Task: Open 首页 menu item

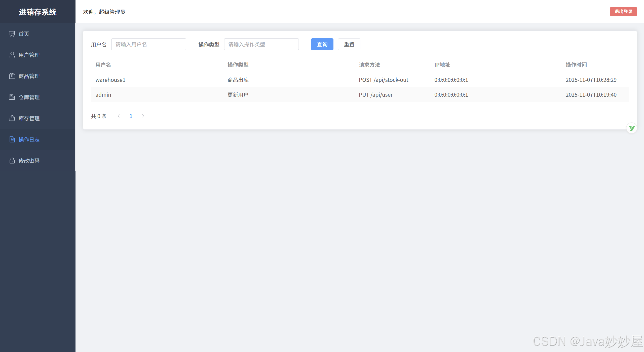Action: (x=38, y=34)
